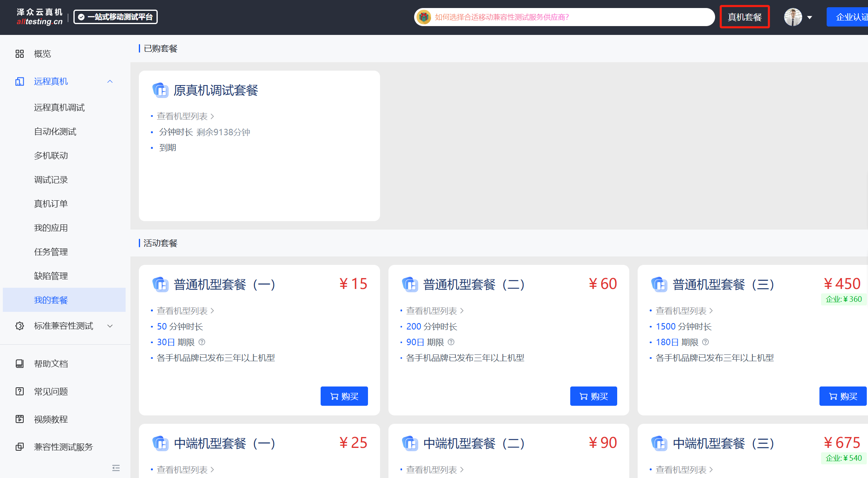Click the user avatar picture
Viewport: 868px width, 478px height.
793,17
